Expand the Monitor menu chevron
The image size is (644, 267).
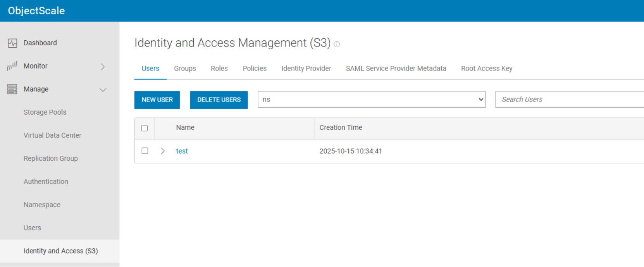click(x=103, y=67)
